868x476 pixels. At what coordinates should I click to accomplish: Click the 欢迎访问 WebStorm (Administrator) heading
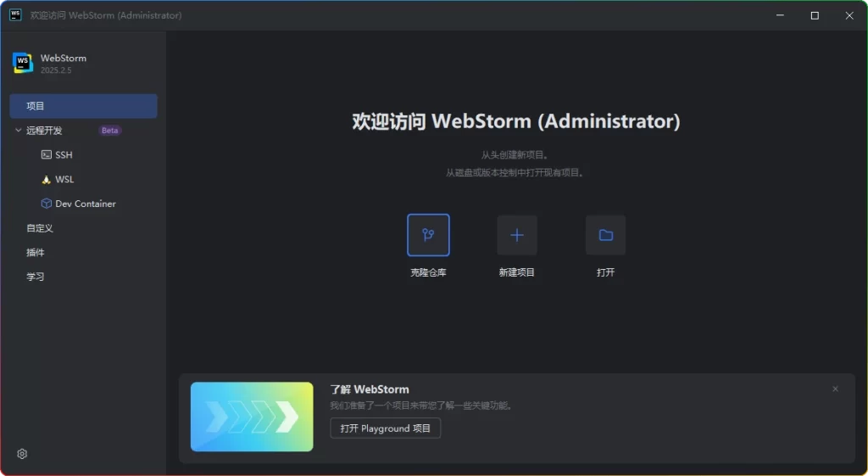point(516,120)
